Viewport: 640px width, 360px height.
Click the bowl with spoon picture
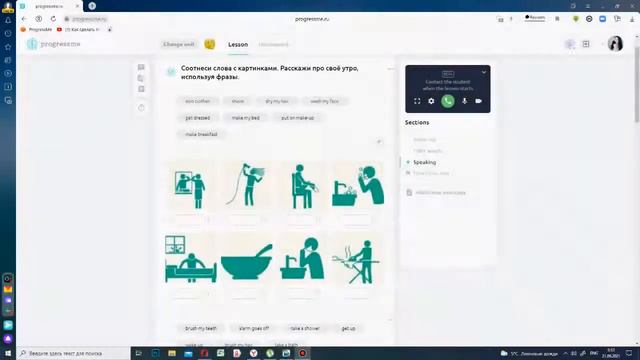tap(246, 259)
